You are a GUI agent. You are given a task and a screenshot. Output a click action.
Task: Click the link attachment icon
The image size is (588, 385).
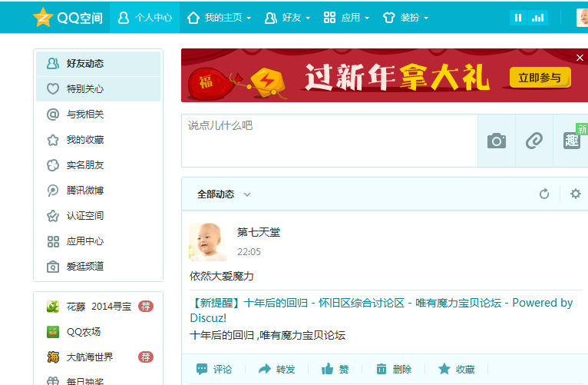533,141
